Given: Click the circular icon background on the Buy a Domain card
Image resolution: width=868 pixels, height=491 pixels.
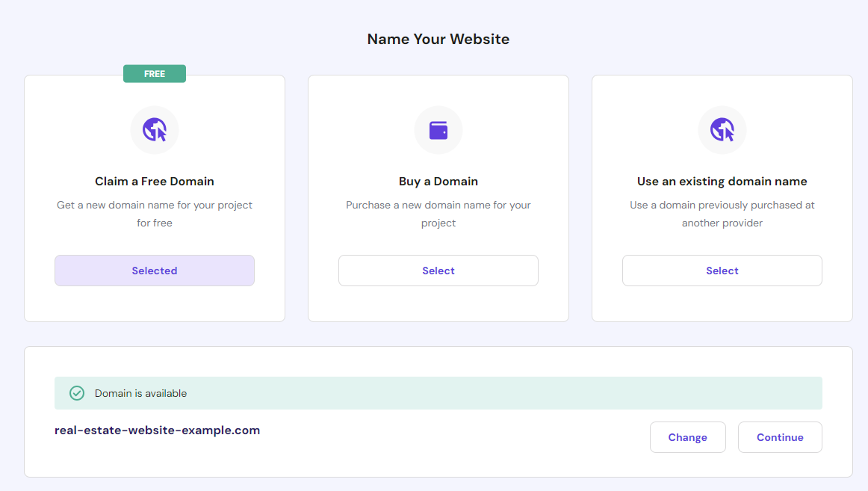Looking at the screenshot, I should 438,130.
